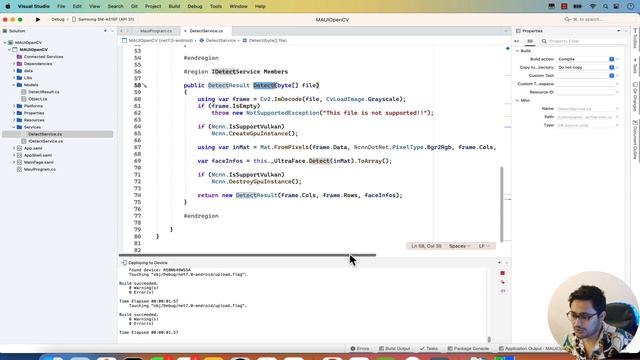Image resolution: width=640 pixels, height=360 pixels.
Task: Expand the Resources folder
Action: 14,120
